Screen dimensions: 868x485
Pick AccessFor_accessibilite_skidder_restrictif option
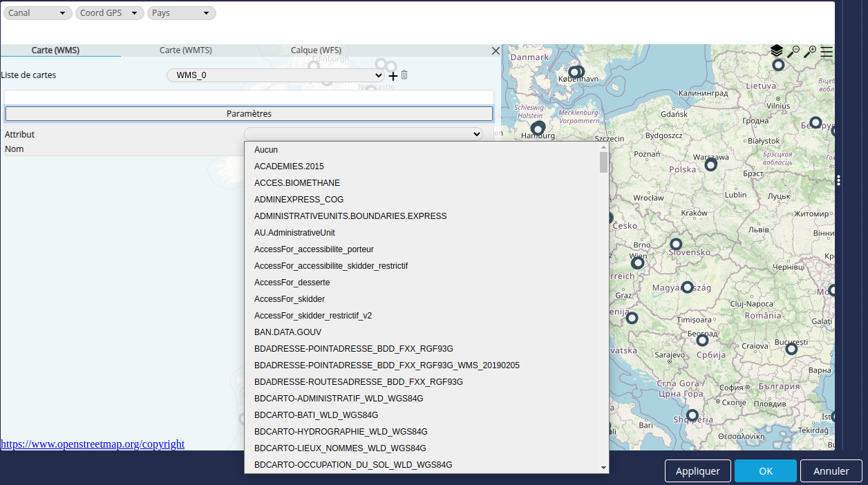click(x=422, y=266)
